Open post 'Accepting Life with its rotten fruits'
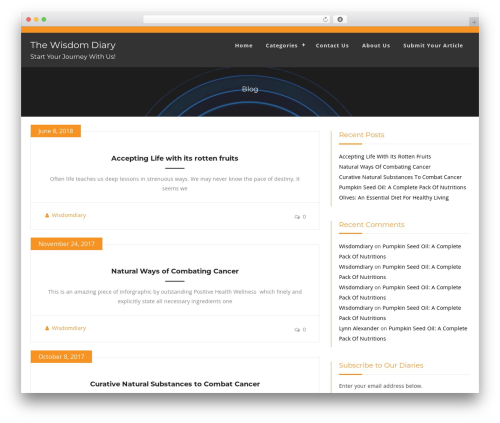The image size is (500, 423). [x=175, y=158]
